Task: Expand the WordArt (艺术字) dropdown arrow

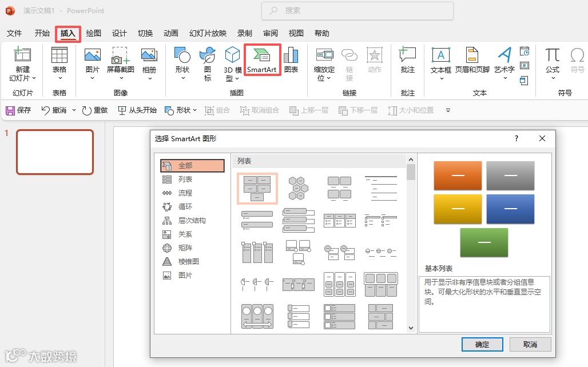Action: tap(505, 78)
